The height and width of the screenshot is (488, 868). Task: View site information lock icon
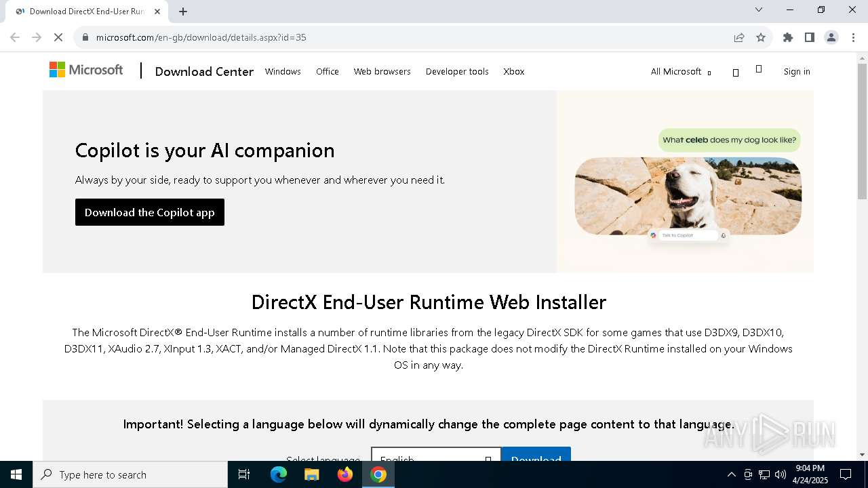tap(85, 37)
